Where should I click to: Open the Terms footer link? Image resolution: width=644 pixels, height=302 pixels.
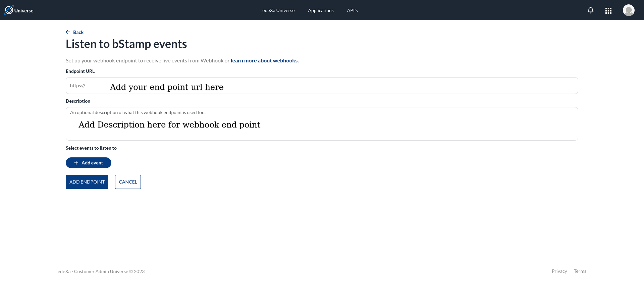pyautogui.click(x=580, y=271)
